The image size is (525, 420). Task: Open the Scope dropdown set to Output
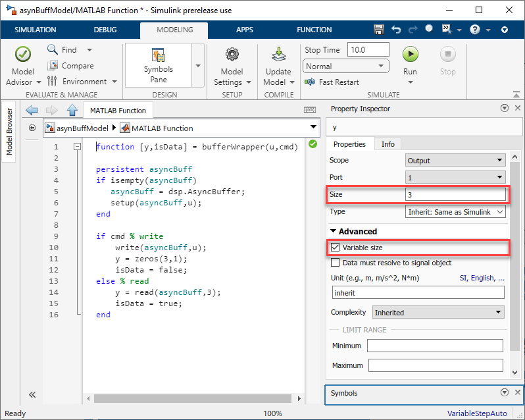pos(455,160)
